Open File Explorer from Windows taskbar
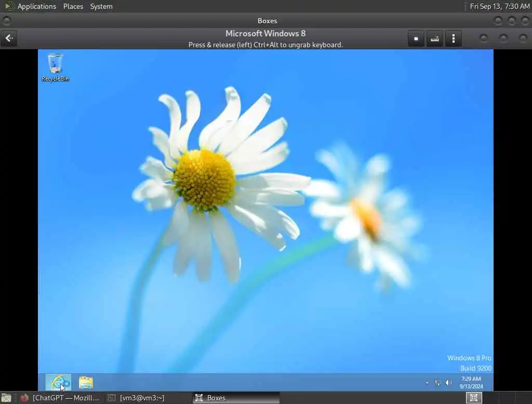The height and width of the screenshot is (404, 532). tap(86, 382)
